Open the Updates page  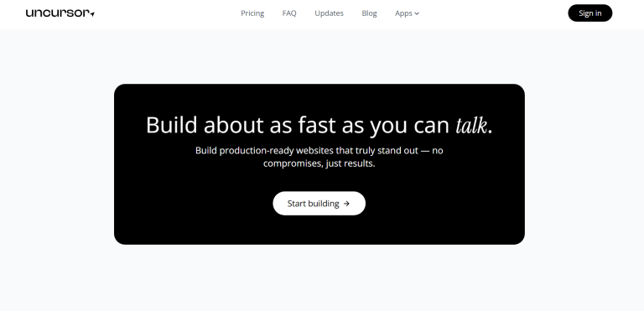click(329, 13)
